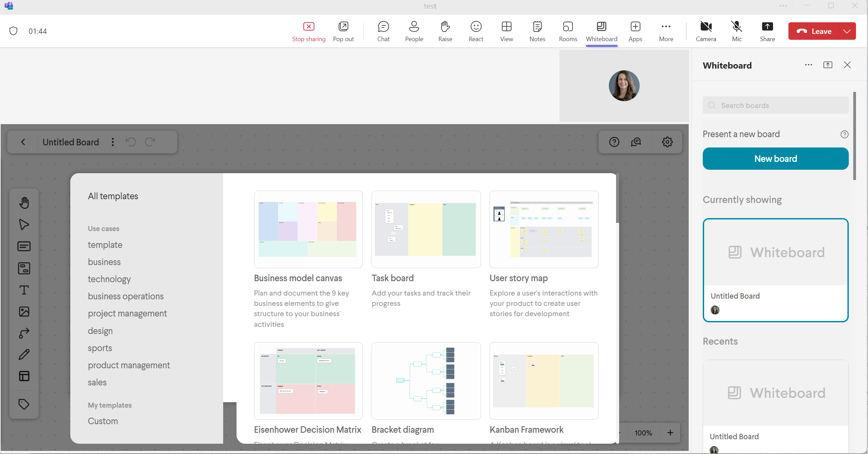
Task: Open the image insert tool
Action: pyautogui.click(x=24, y=312)
